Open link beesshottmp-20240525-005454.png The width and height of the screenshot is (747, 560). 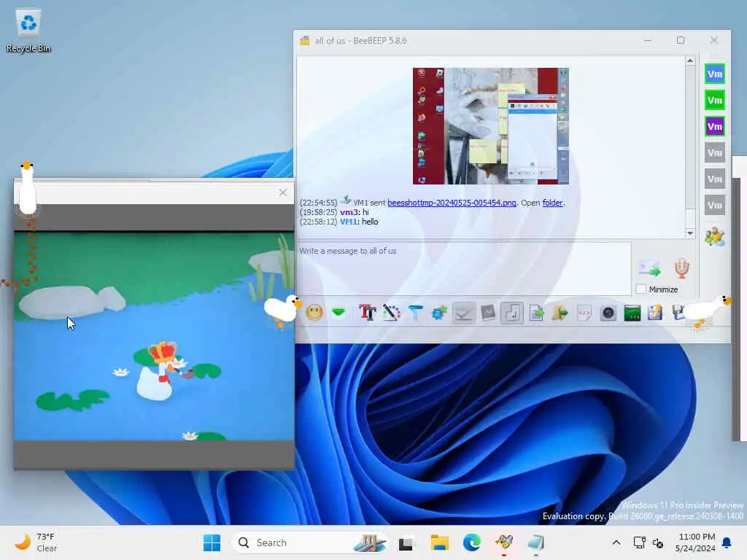[x=452, y=203]
